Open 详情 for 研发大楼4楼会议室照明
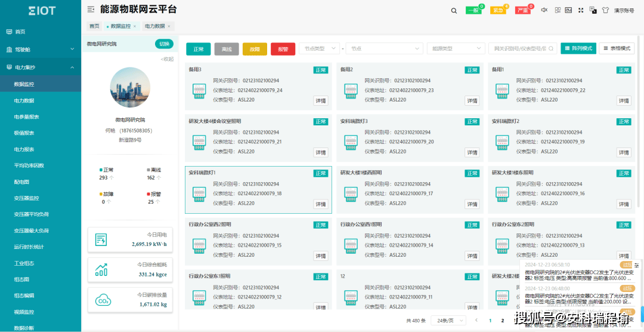 321,153
